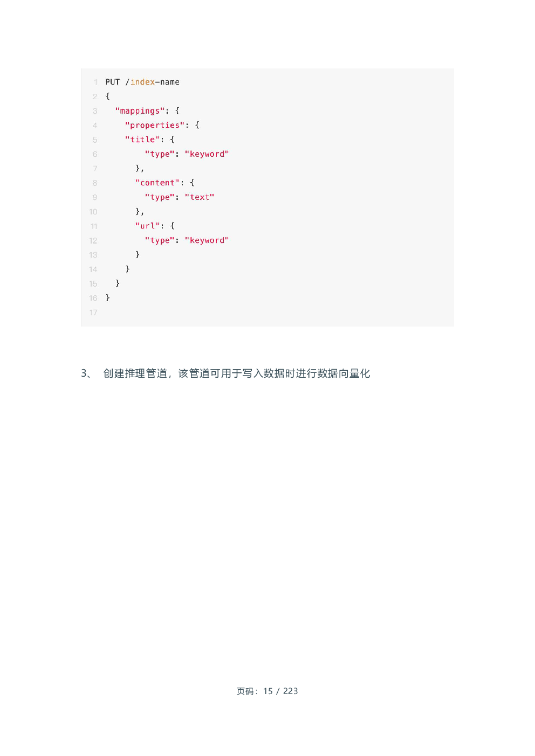Click the "title" field name
The image size is (535, 756).
pos(142,140)
